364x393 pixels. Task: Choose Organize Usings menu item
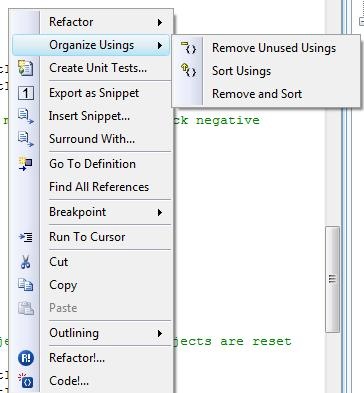coord(91,45)
